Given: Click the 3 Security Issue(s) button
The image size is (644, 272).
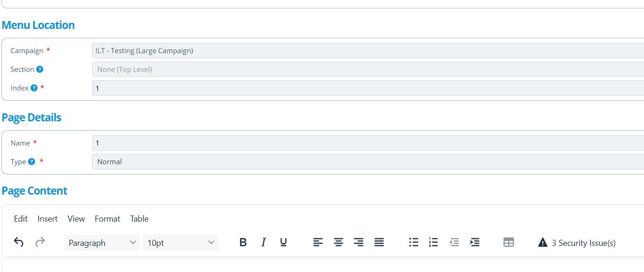Looking at the screenshot, I should 577,243.
